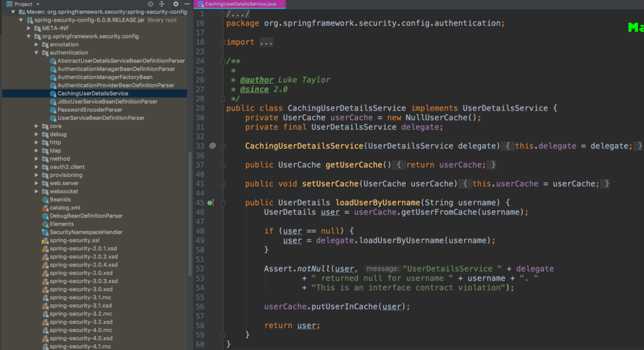Select spring-security-3.2.xsd in the project tree
This screenshot has height=350, width=644.
(x=80, y=322)
